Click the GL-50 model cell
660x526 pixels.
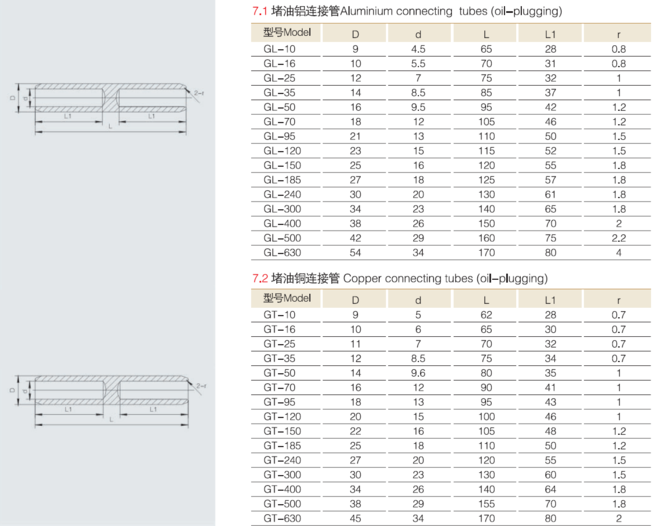[x=279, y=106]
